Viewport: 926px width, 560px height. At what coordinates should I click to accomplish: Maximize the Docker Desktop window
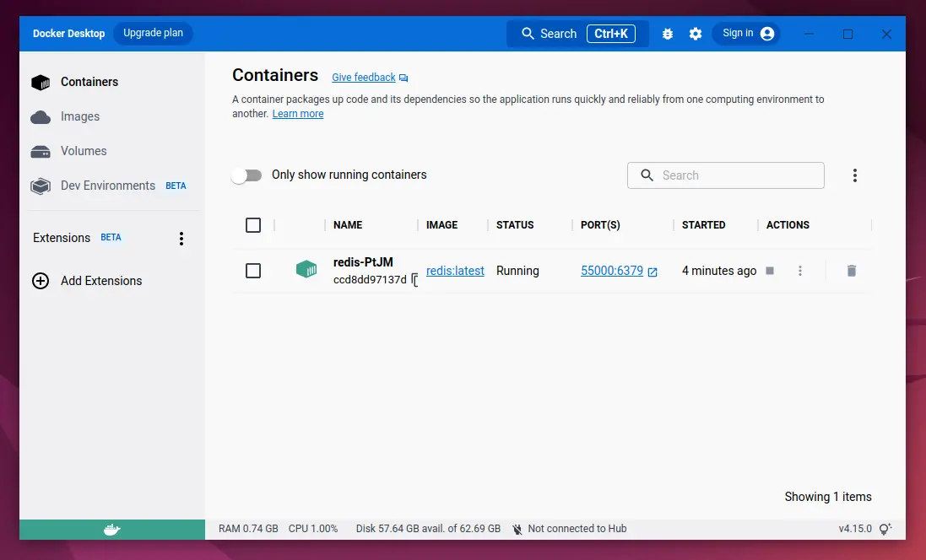point(847,35)
